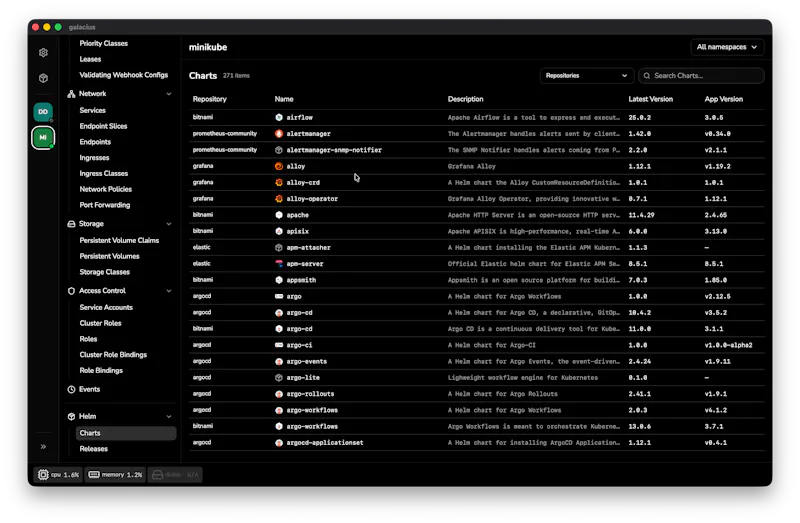Open Port Forwarding in the sidebar
This screenshot has height=523, width=800.
point(105,205)
